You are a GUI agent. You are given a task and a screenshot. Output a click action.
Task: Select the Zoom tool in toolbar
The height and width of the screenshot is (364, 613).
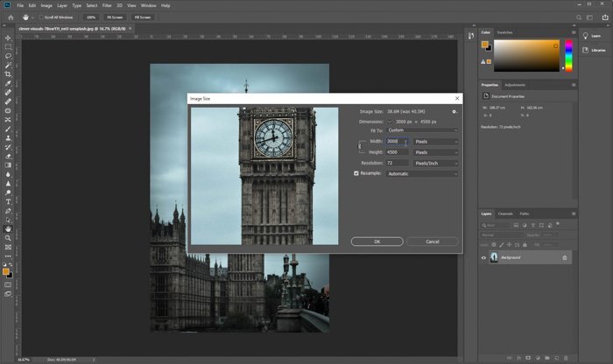(x=8, y=238)
